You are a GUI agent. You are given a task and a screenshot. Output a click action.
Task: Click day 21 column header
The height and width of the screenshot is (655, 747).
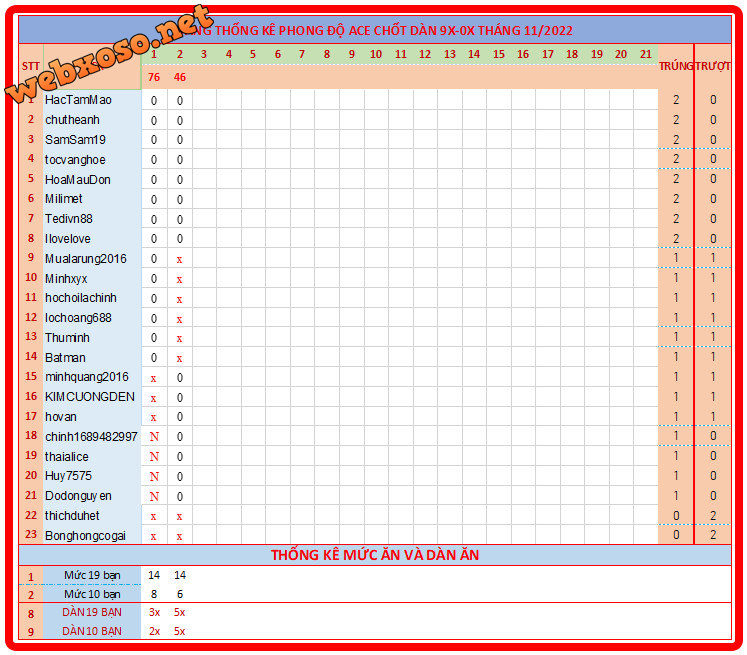click(x=646, y=54)
